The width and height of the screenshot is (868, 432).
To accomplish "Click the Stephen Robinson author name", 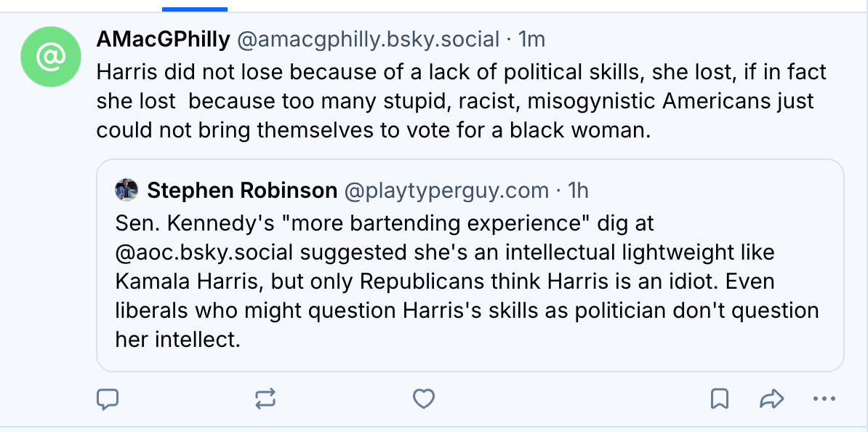I will click(242, 191).
